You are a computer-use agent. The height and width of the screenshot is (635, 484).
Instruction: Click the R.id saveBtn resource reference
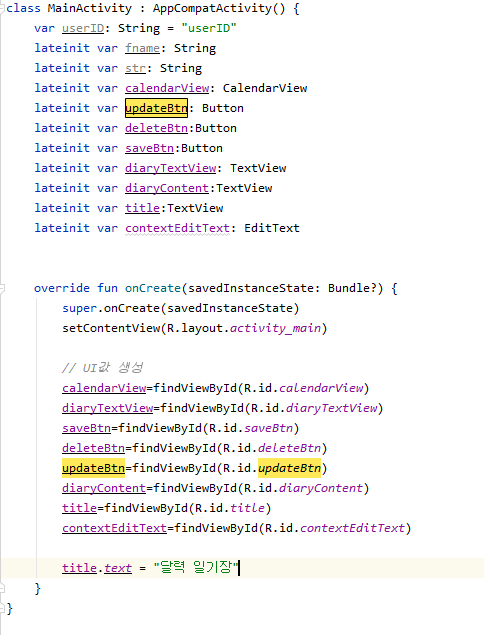268,428
